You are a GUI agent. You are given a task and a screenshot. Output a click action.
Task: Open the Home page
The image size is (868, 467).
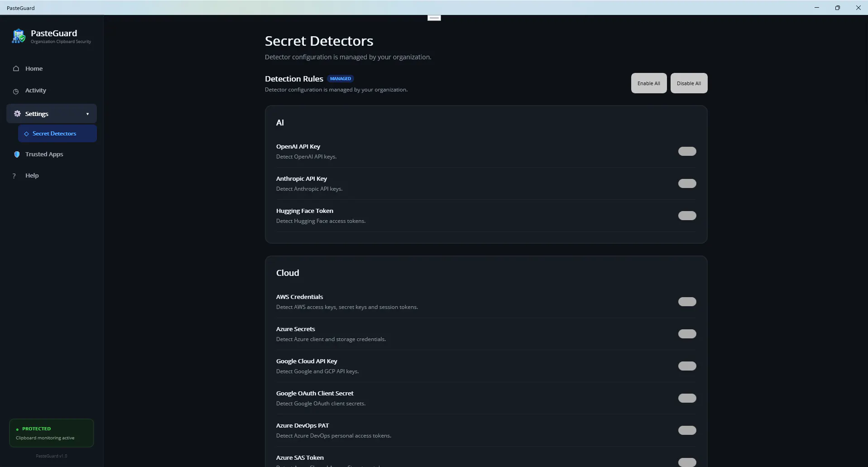click(52, 68)
